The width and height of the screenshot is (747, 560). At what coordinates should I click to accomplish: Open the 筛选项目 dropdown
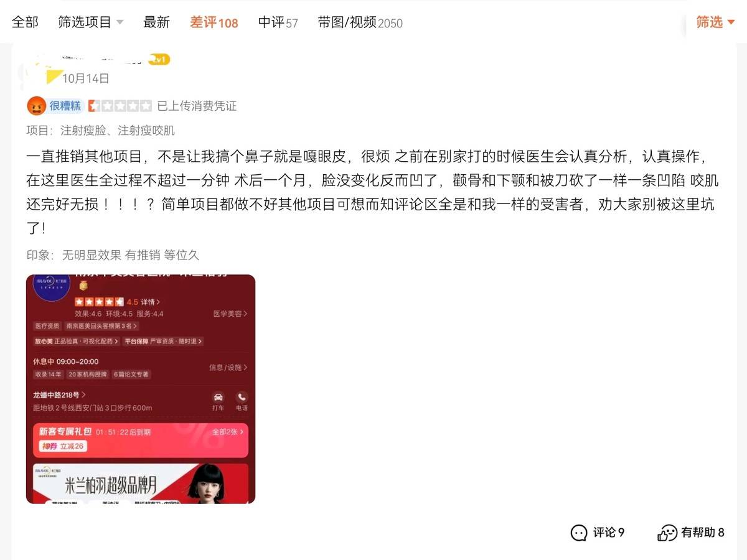pos(91,22)
